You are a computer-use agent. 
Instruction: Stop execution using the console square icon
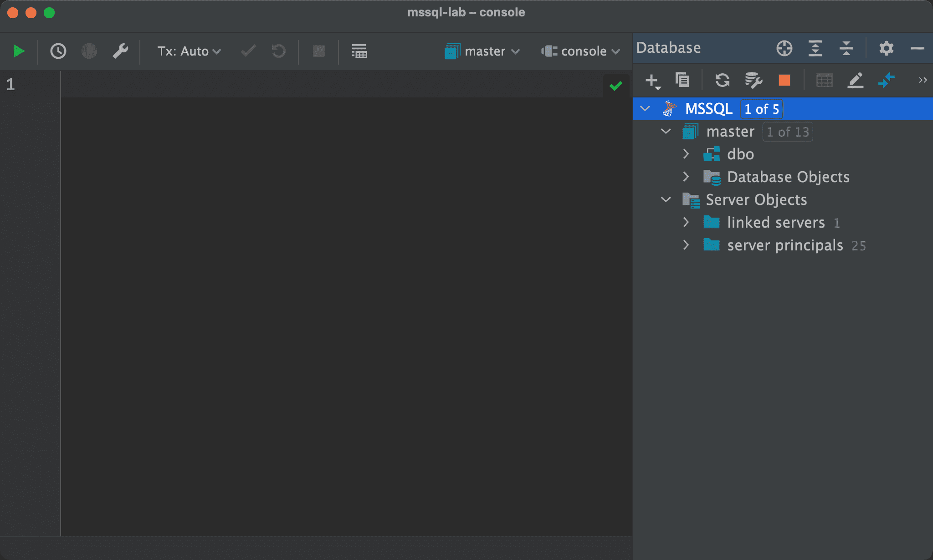pos(319,51)
